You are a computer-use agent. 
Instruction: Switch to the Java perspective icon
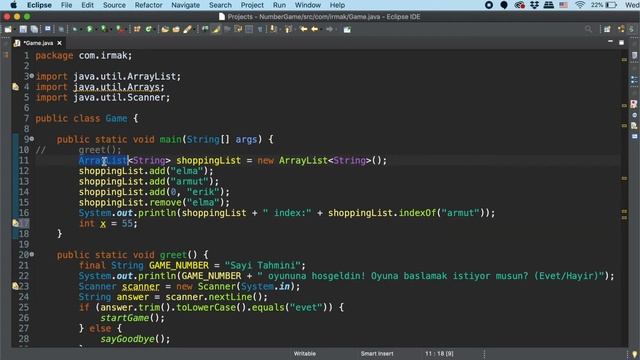tap(621, 29)
